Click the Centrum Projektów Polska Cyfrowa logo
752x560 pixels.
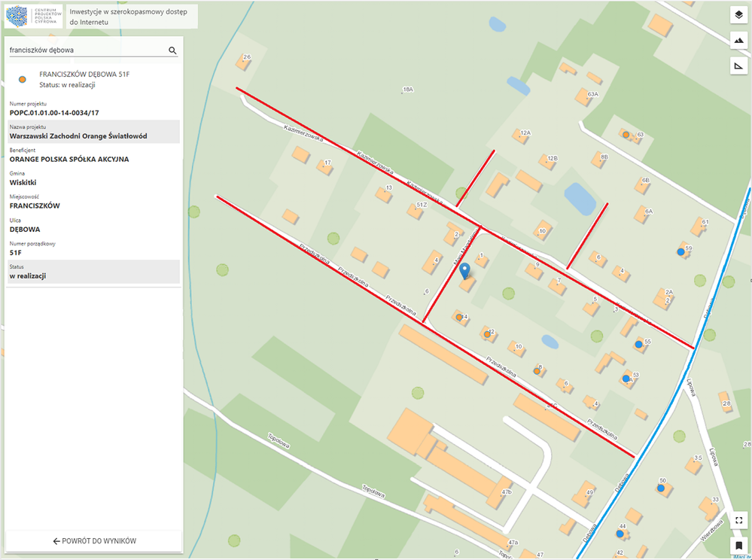coord(35,15)
